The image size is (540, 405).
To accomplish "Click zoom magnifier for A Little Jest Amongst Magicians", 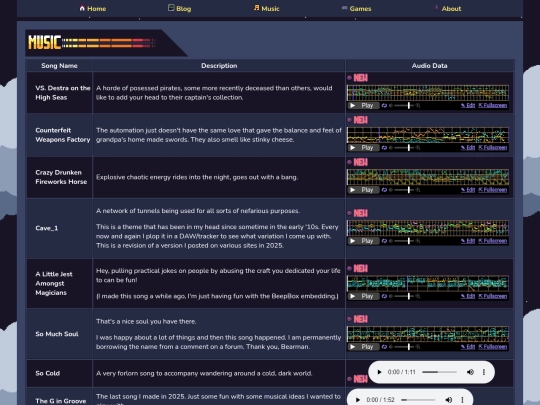I will coord(418,296).
